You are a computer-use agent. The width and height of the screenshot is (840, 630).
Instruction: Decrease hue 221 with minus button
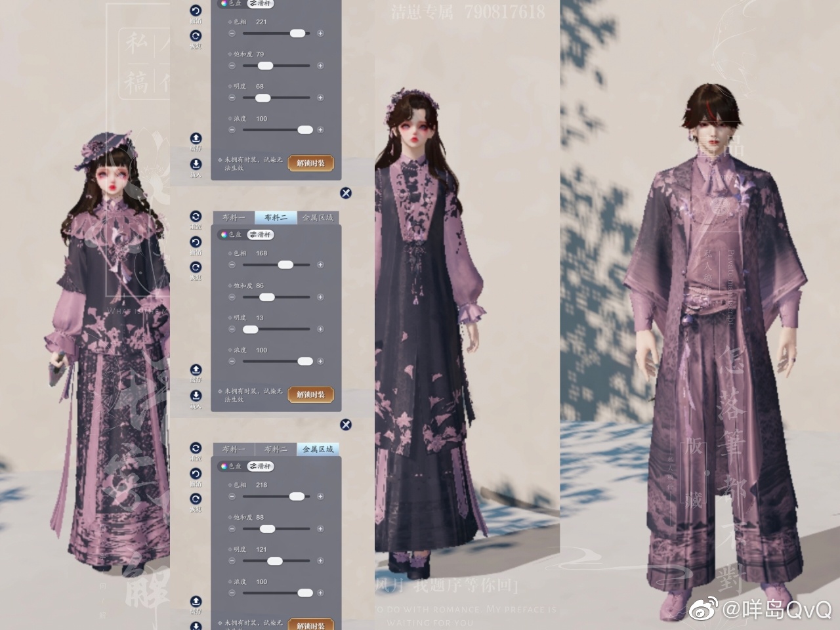click(232, 33)
